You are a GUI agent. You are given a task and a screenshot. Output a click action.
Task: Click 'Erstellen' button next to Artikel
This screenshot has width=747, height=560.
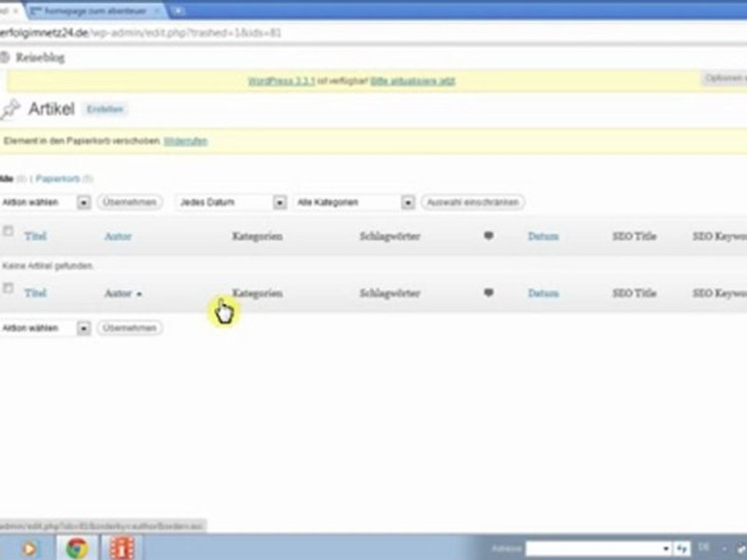coord(105,109)
